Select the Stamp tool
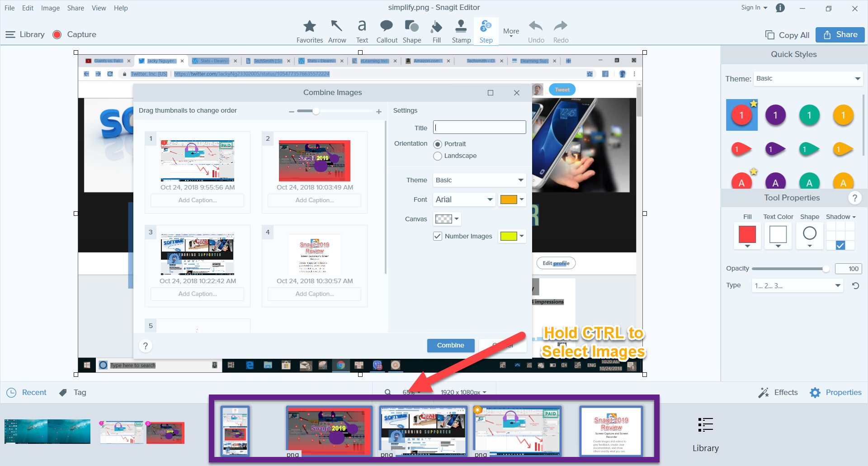 (x=461, y=30)
